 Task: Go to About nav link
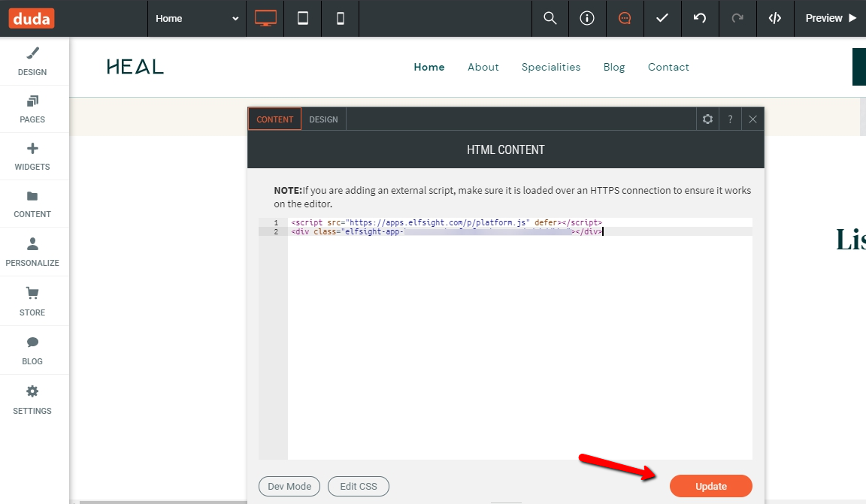pos(483,67)
